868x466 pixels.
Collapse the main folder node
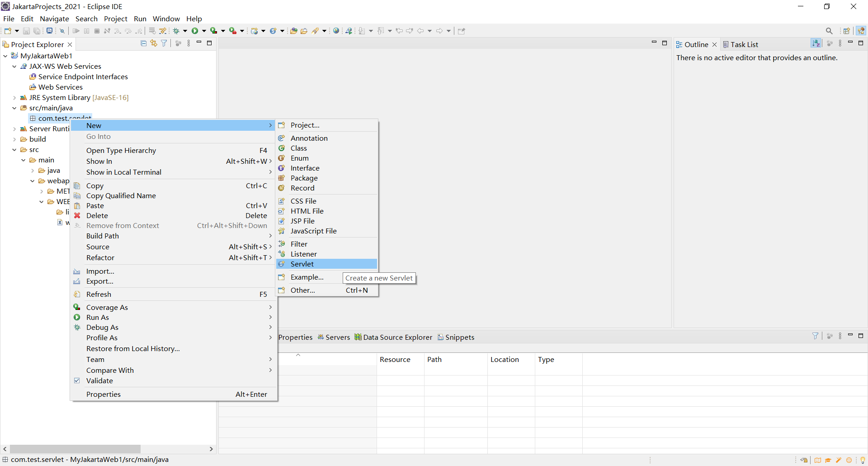tap(24, 160)
